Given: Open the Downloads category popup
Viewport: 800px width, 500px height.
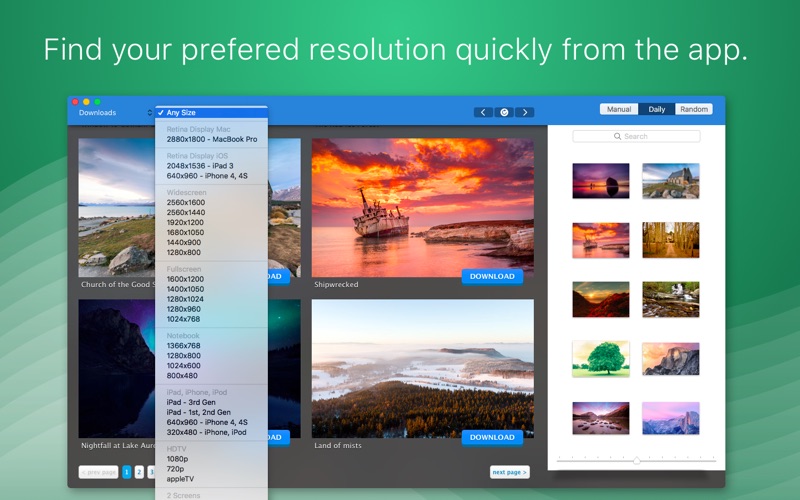Looking at the screenshot, I should click(115, 113).
